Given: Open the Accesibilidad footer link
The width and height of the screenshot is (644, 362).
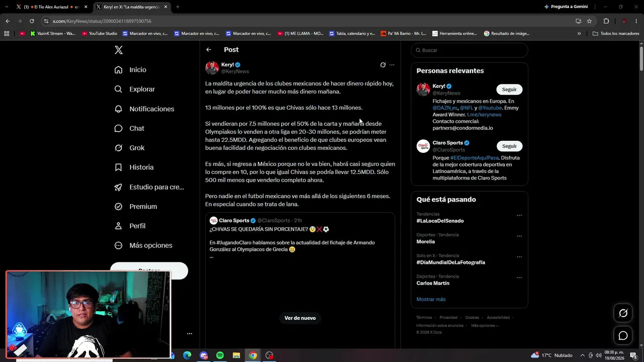Looking at the screenshot, I should click(498, 318).
